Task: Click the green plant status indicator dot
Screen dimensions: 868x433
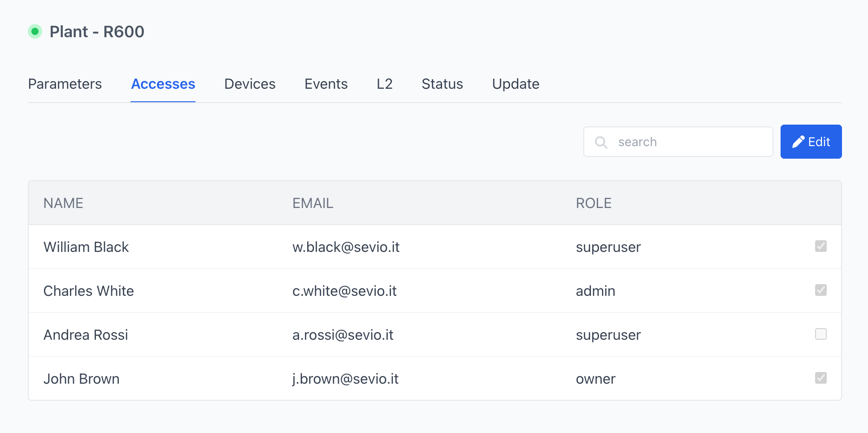Action: 35,32
